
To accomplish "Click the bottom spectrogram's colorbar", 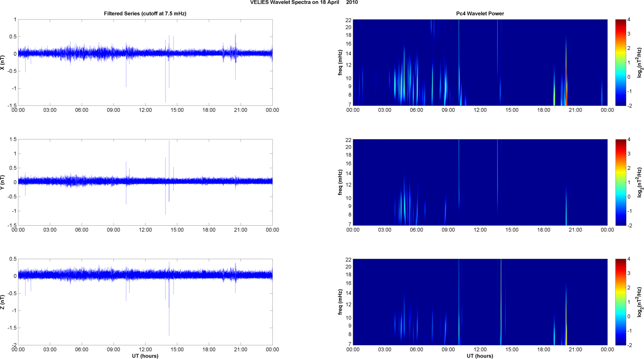I will (x=620, y=302).
